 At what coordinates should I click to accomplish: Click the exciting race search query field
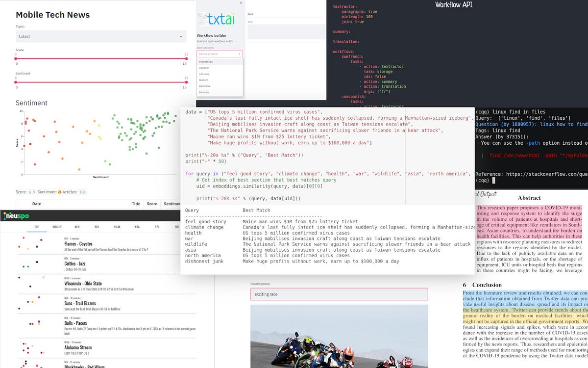(x=340, y=294)
